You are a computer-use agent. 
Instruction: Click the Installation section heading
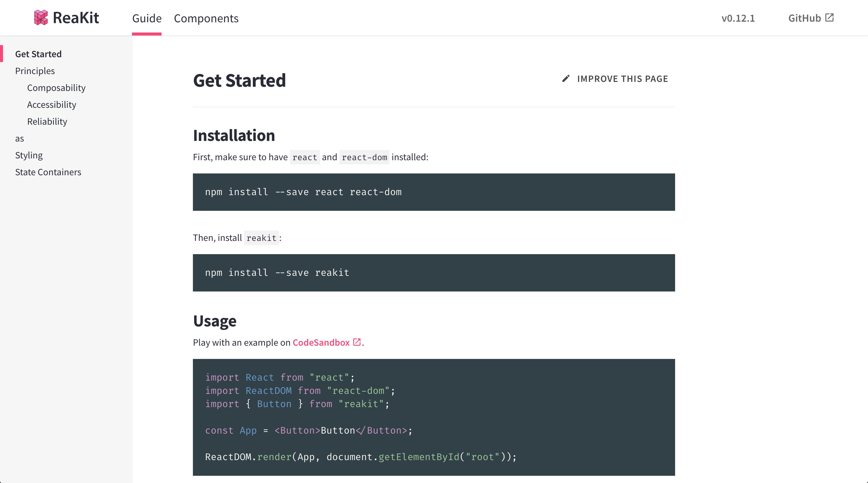pos(234,135)
